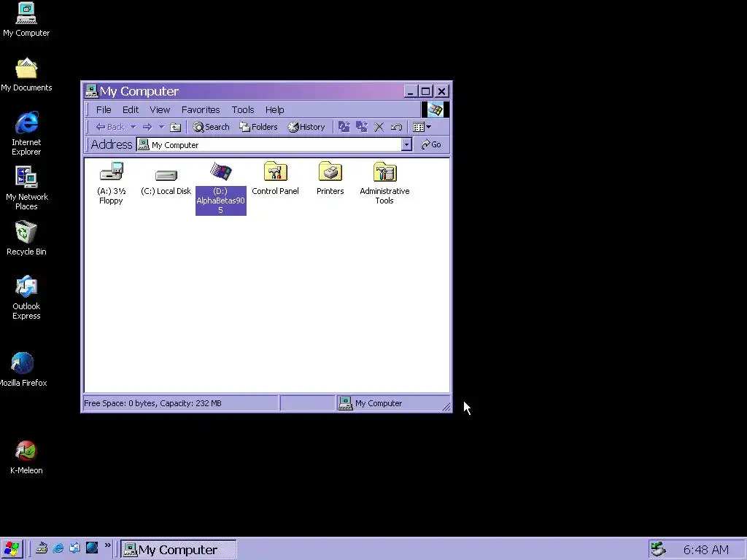Viewport: 747px width, 560px height.
Task: Open the Forward history dropdown arrow
Action: [161, 127]
